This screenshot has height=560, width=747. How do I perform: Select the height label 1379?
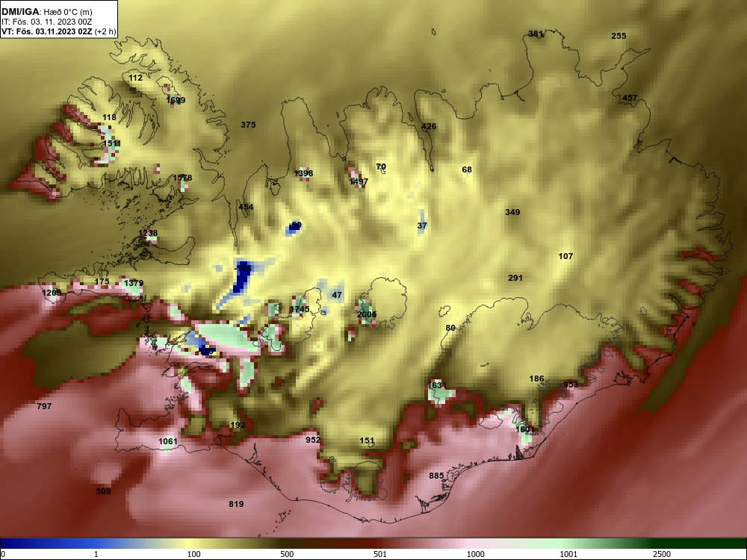[134, 283]
